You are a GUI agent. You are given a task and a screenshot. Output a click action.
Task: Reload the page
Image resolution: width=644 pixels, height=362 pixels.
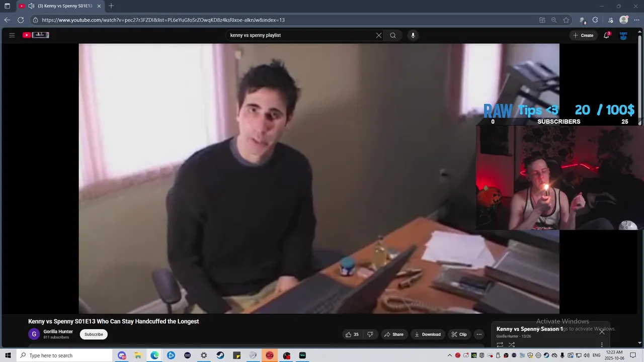click(21, 20)
